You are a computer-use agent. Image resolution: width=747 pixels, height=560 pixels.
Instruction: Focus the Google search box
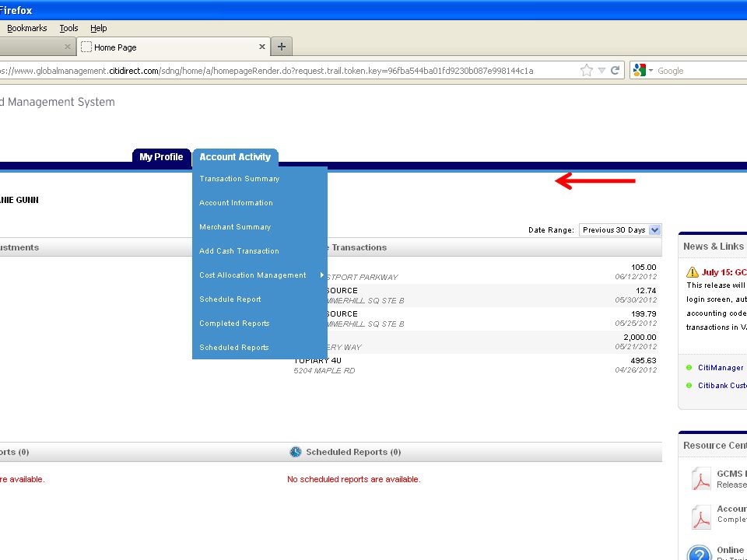pos(700,71)
